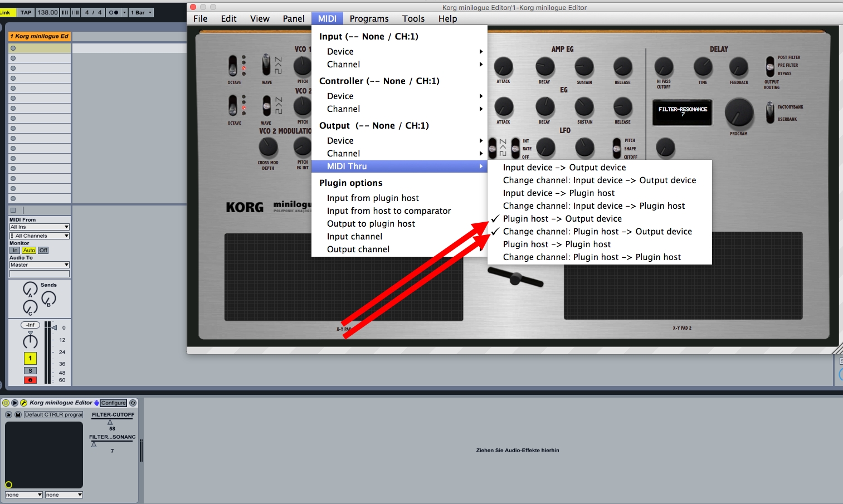
Task: Click the wrench plugin-editor icon
Action: pos(24,403)
